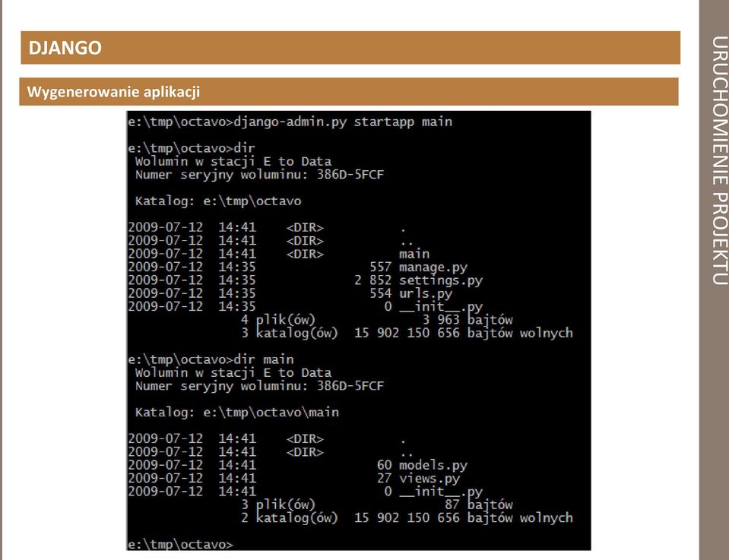Click the '3 katalog(ów)' summary line
The width and height of the screenshot is (729, 560).
click(x=289, y=334)
